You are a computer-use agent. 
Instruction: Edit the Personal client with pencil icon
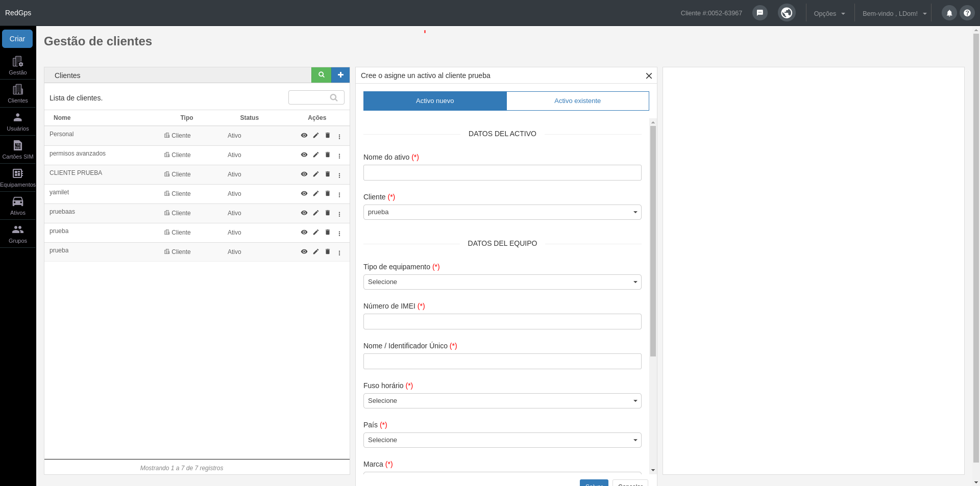pos(316,136)
